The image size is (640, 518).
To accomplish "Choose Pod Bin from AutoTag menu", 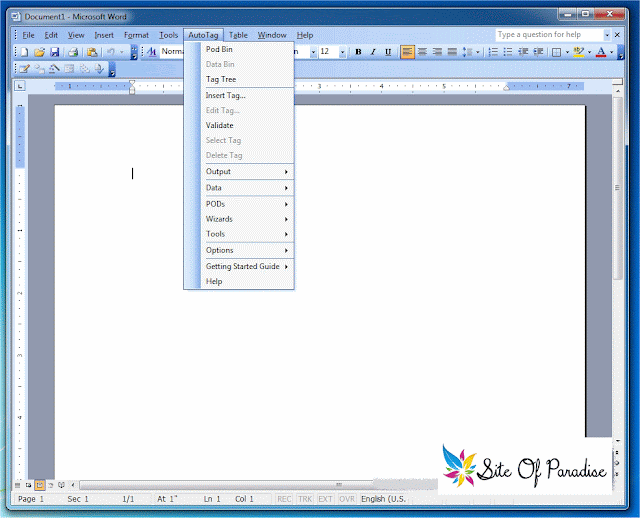I will 247,49.
